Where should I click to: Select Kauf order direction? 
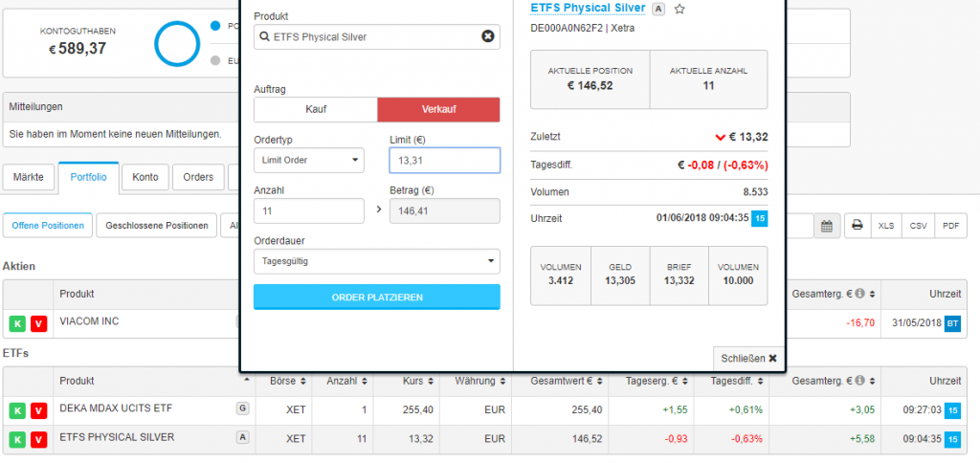click(316, 110)
